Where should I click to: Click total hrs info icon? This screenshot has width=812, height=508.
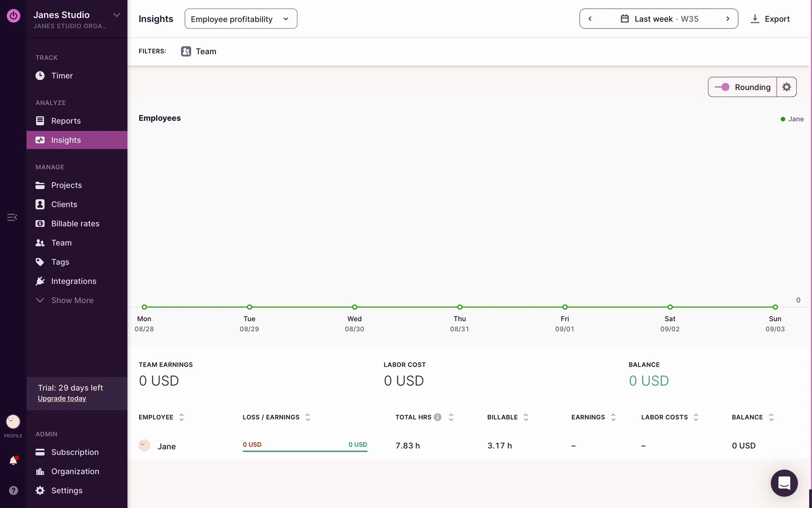pyautogui.click(x=437, y=417)
